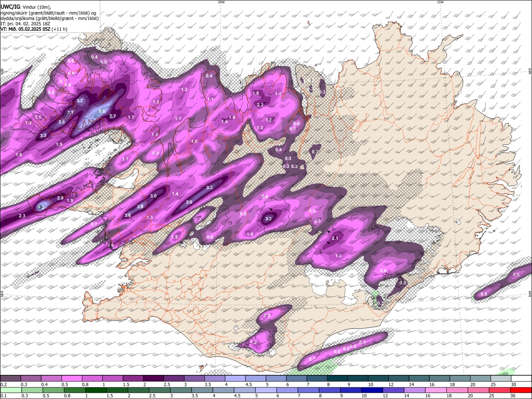Select the bright red 30 rain legend swatch

521,390
